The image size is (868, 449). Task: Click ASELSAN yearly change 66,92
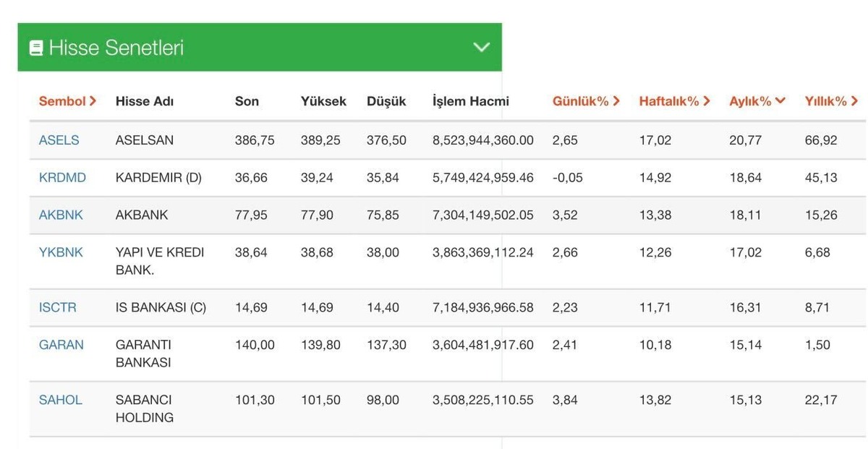[x=821, y=140]
